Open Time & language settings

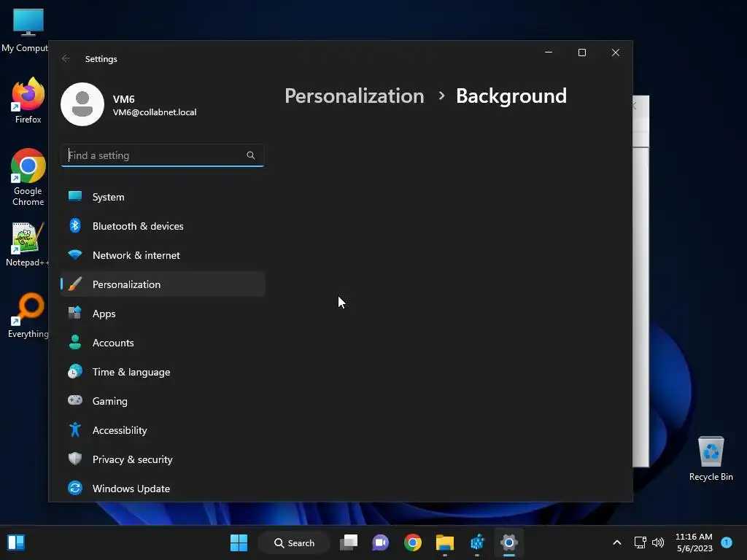coord(163,372)
